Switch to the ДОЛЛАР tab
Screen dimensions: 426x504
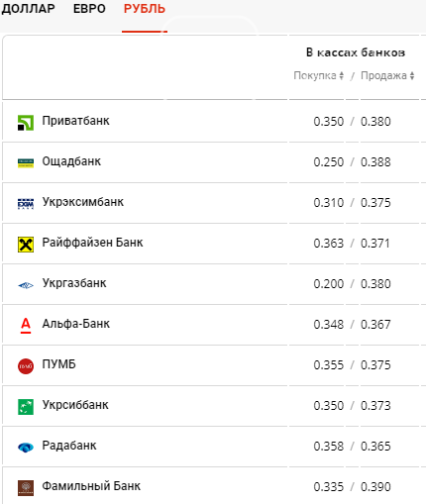28,9
